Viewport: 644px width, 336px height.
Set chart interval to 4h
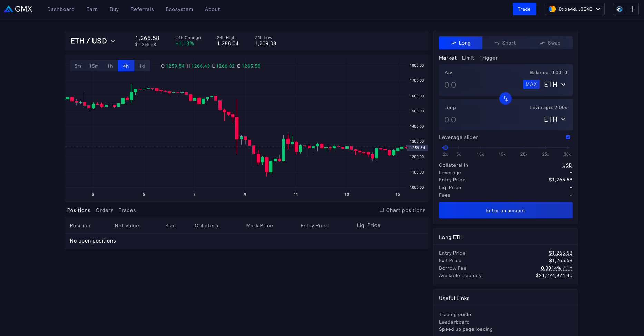pyautogui.click(x=126, y=66)
